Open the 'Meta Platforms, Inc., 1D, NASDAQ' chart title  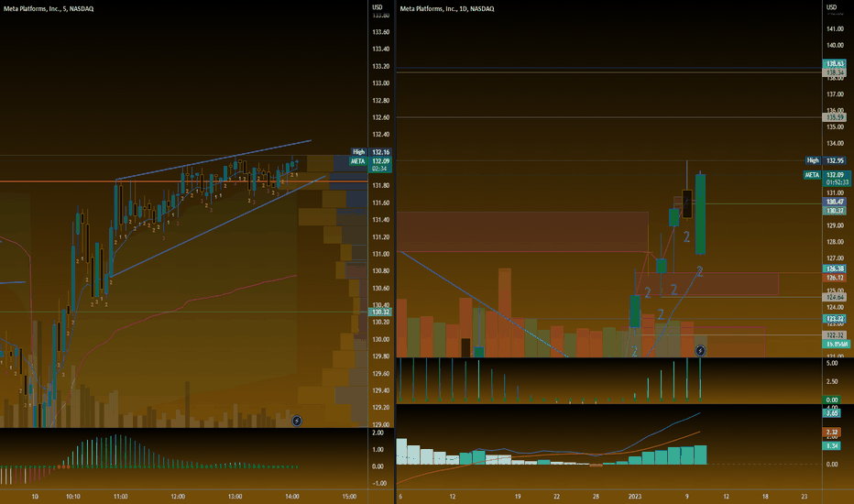[x=447, y=9]
